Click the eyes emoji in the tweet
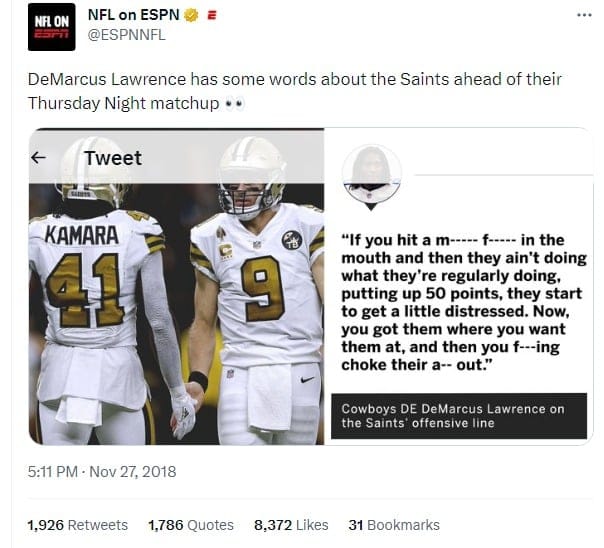Image resolution: width=604 pixels, height=548 pixels. [x=235, y=104]
